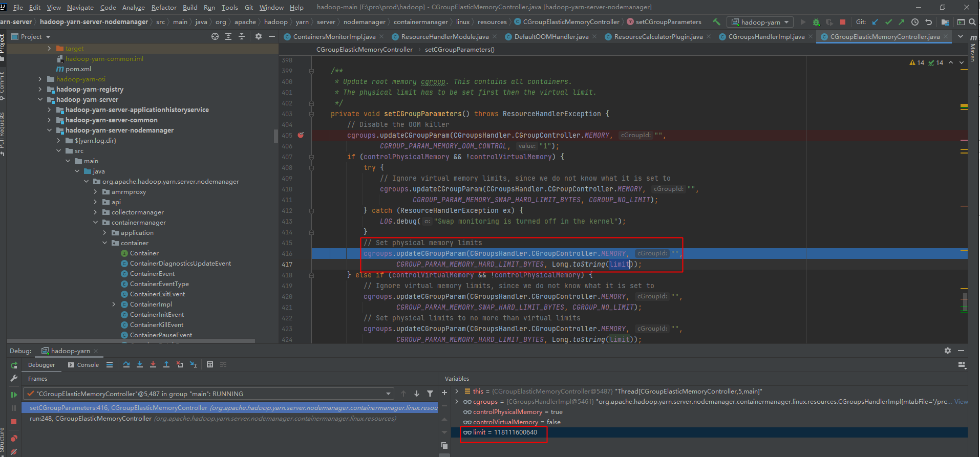Expand the hadoop-yarn-csi folder
980x457 pixels.
tap(40, 79)
